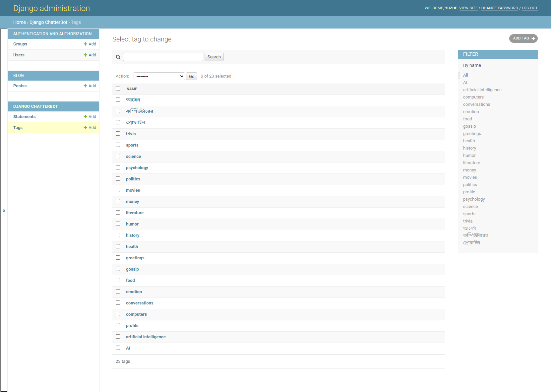The image size is (551, 392).
Task: Tick the politics tag checkbox
Action: click(118, 179)
